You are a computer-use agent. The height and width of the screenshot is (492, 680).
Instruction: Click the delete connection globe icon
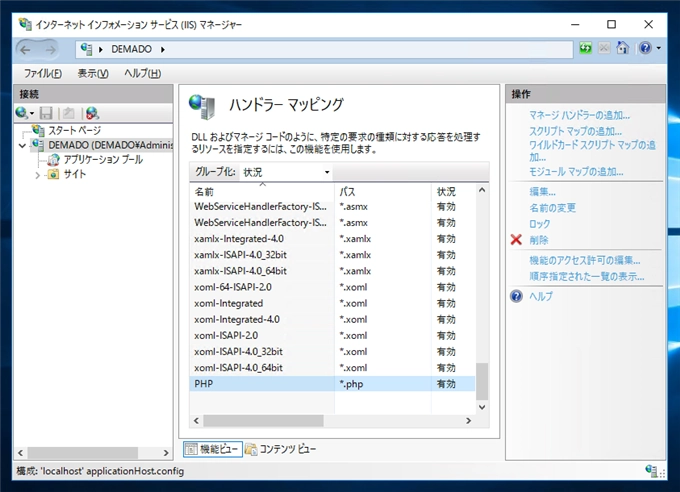(x=92, y=113)
